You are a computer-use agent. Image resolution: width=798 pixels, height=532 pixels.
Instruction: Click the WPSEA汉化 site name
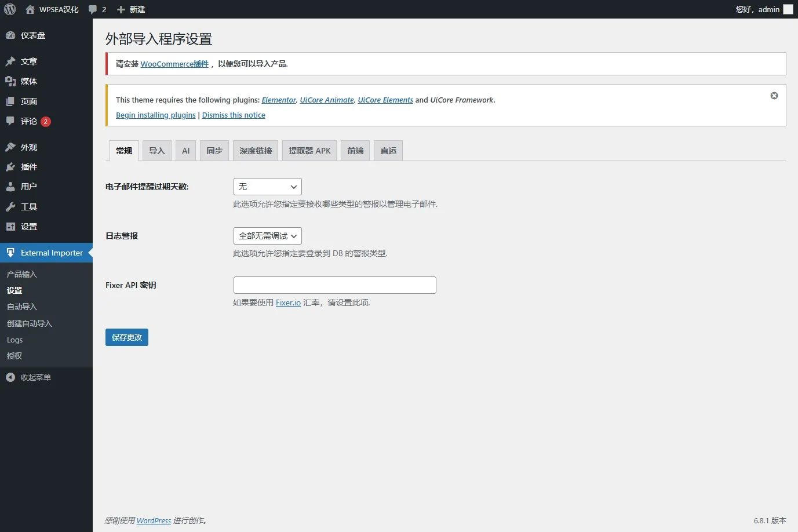click(59, 9)
